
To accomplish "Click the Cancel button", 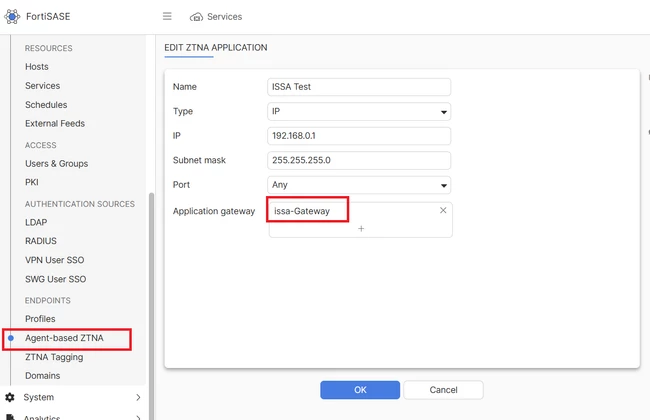I will coord(443,390).
